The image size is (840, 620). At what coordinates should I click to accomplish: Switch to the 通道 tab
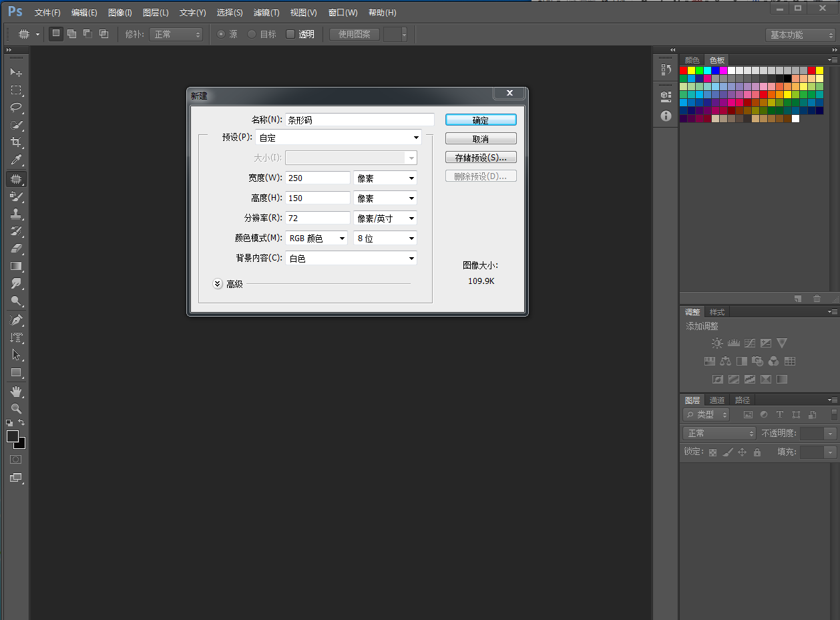point(717,400)
